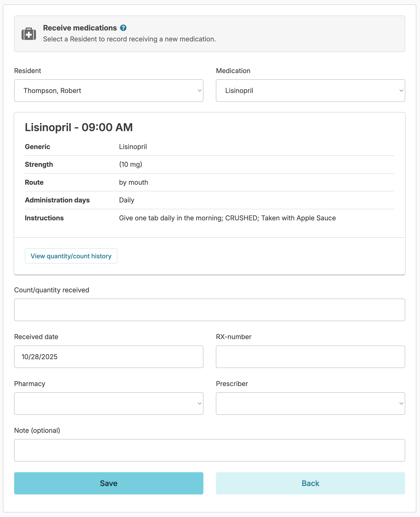Click the (10 mg) strength value
The width and height of the screenshot is (420, 517).
[130, 164]
